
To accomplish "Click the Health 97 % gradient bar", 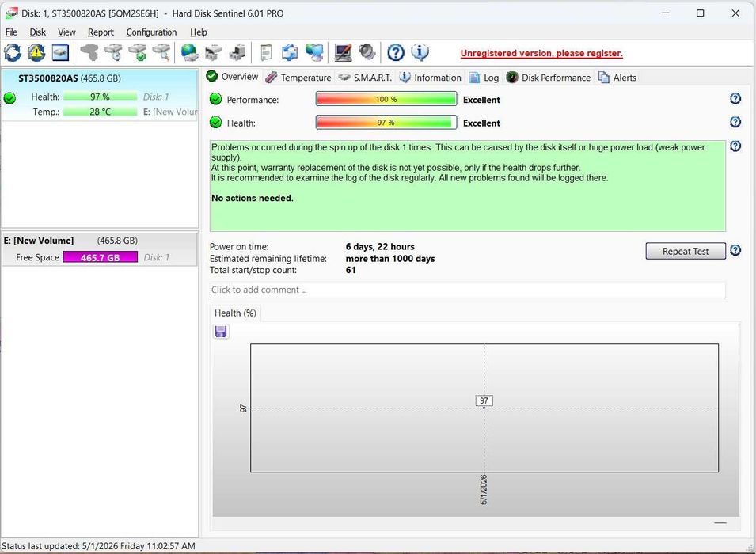I will (386, 123).
